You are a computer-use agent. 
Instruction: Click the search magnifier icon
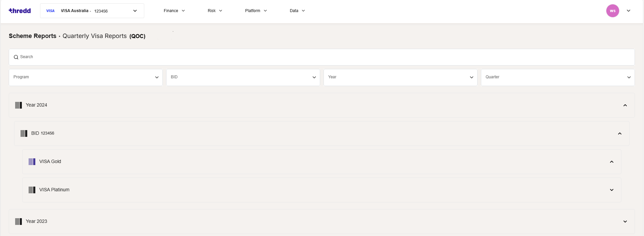16,57
